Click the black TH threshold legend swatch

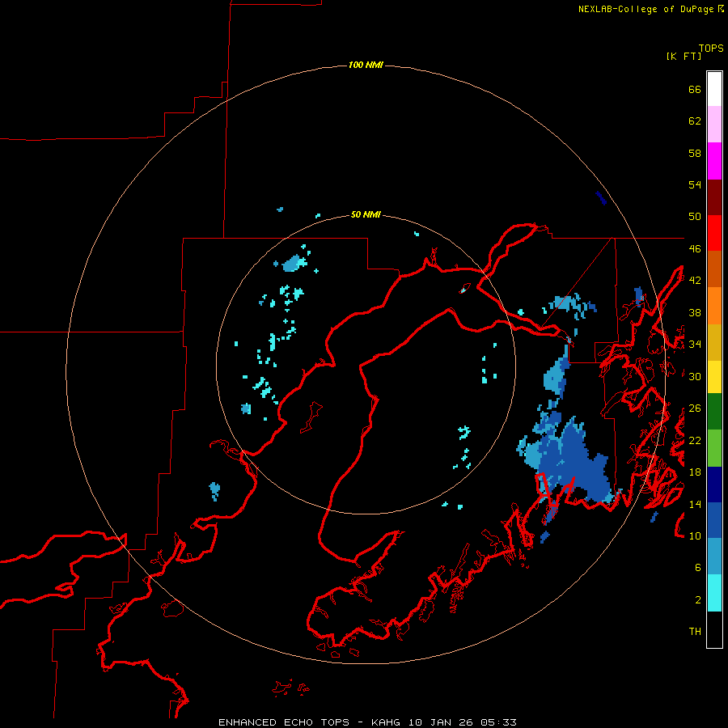point(714,629)
